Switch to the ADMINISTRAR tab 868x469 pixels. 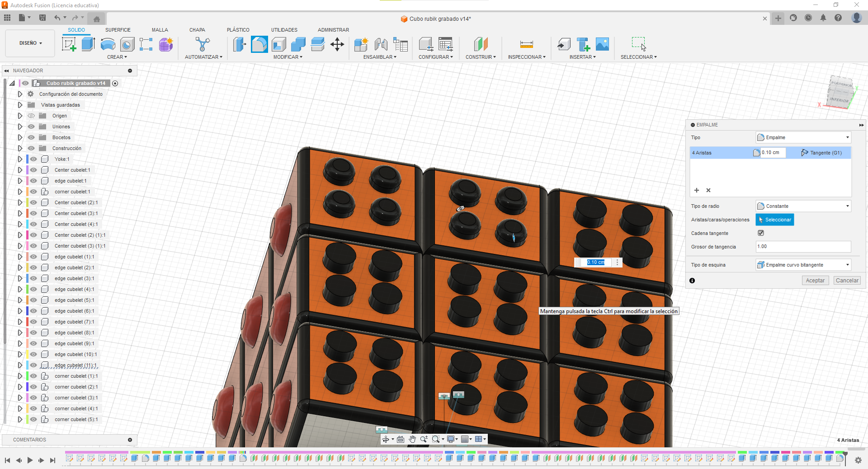point(333,30)
